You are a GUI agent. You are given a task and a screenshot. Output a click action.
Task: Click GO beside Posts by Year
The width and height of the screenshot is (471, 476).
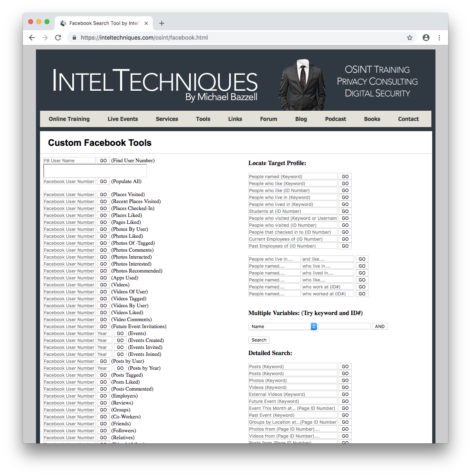pos(120,369)
